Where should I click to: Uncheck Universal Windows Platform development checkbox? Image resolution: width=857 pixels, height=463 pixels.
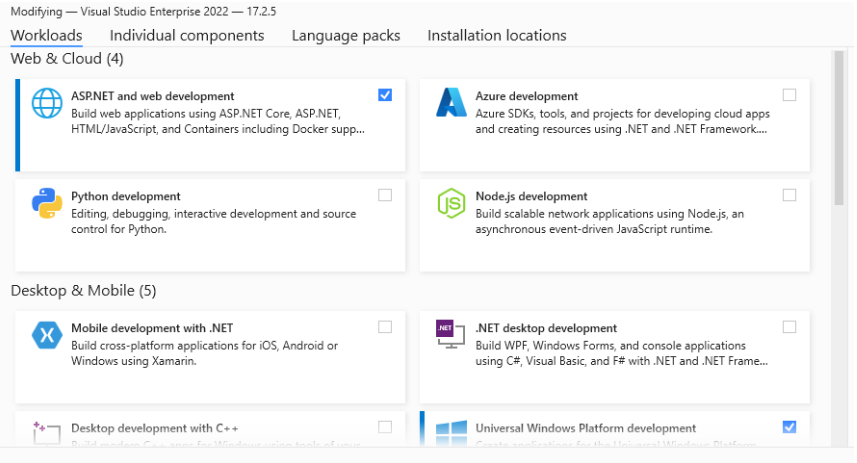[789, 427]
